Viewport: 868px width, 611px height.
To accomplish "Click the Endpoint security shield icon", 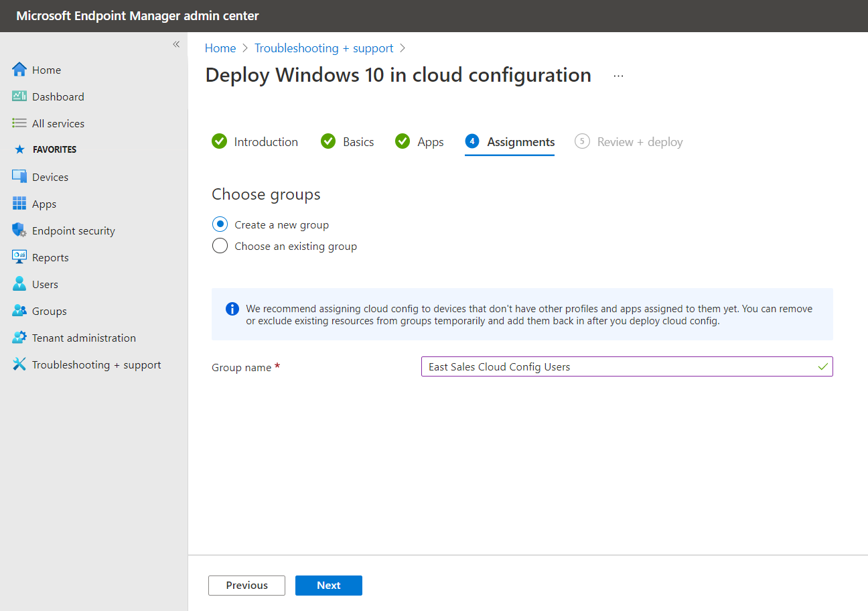I will click(19, 230).
